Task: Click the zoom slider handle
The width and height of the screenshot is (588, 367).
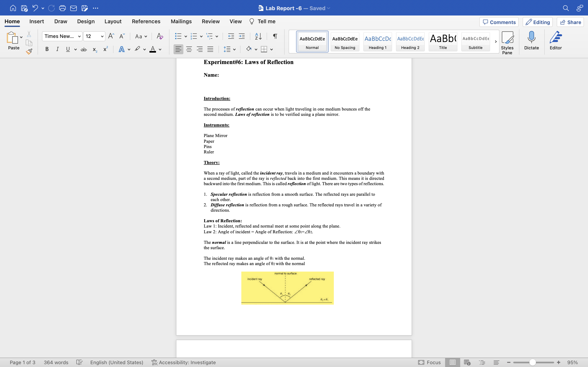Action: coord(532,362)
